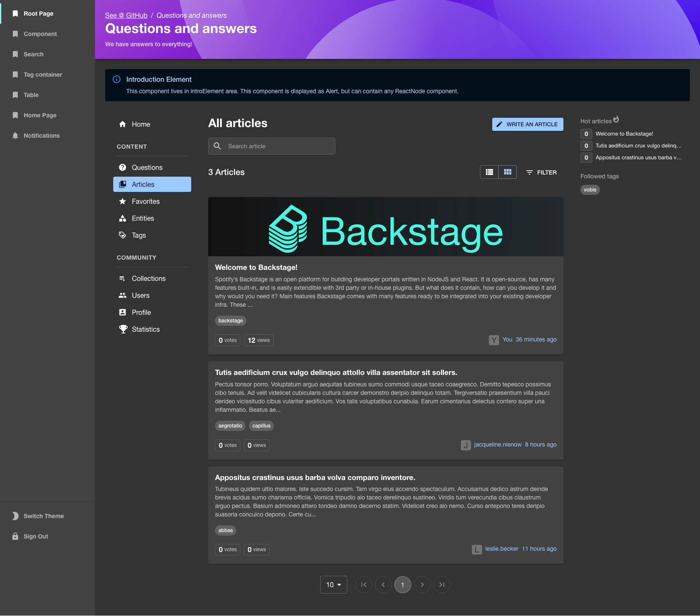Click the L avatar for leslie.becker
This screenshot has width=700, height=616.
click(x=477, y=549)
